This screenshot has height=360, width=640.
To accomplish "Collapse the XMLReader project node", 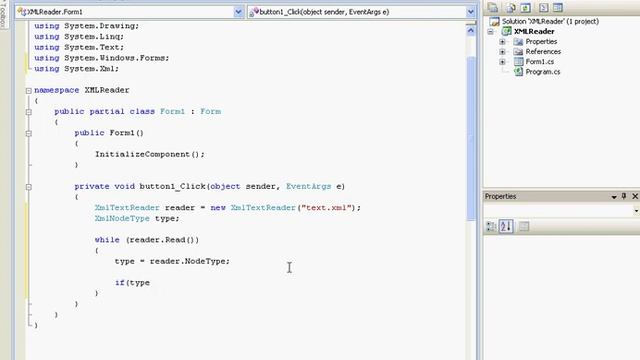I will tap(491, 31).
